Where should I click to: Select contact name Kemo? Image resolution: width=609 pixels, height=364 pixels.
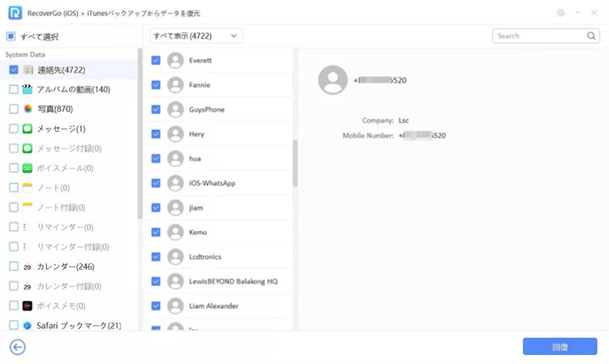pos(198,233)
